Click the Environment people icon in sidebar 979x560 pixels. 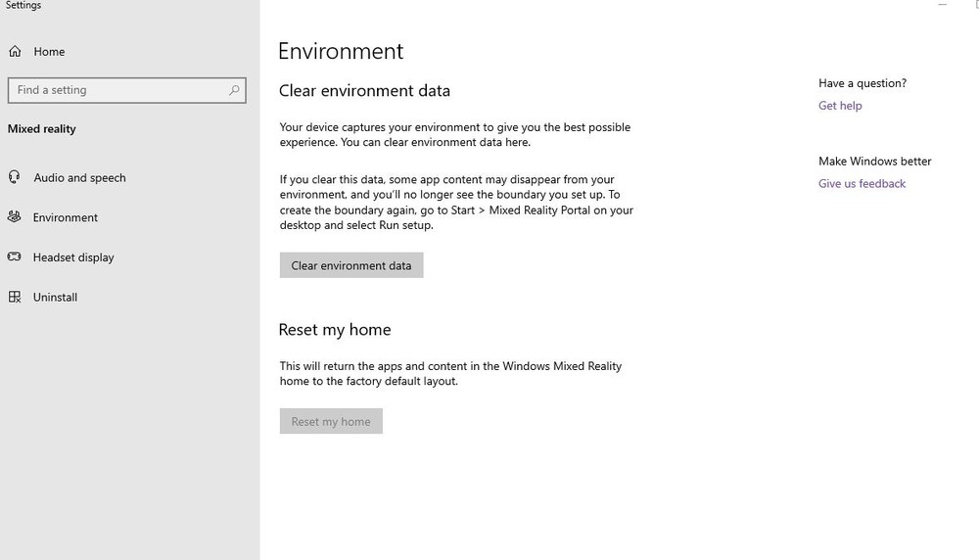tap(14, 217)
